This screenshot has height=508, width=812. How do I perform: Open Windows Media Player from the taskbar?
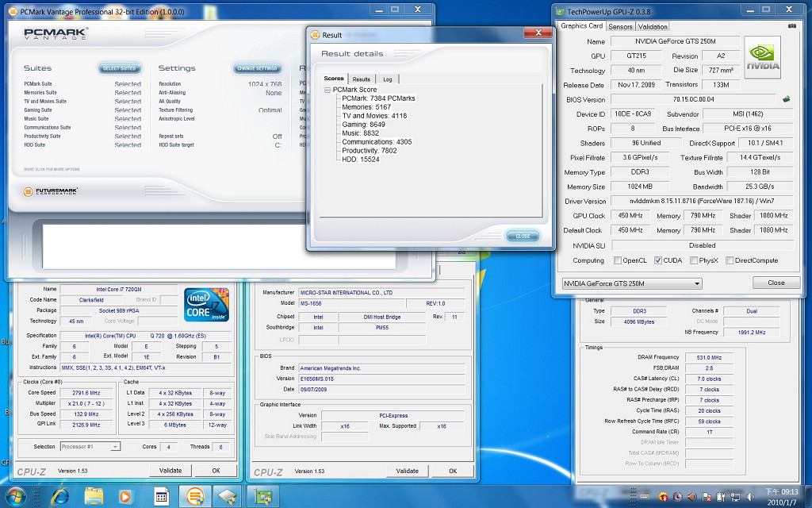pyautogui.click(x=124, y=497)
